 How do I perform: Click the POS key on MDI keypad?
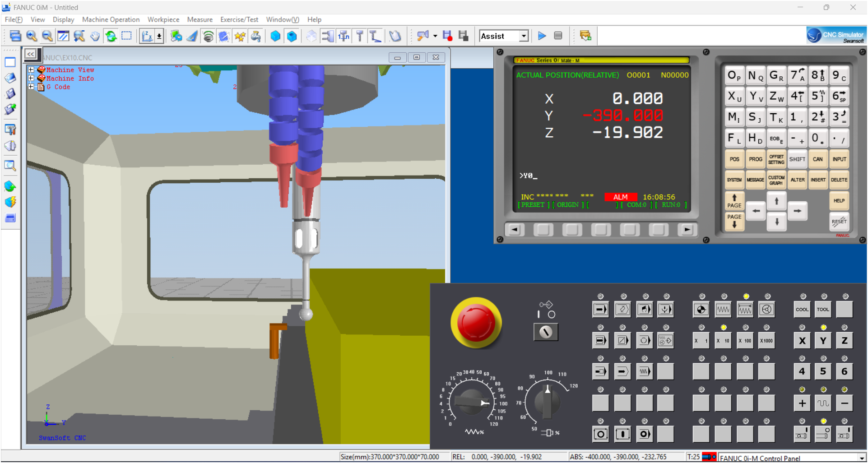[734, 159]
